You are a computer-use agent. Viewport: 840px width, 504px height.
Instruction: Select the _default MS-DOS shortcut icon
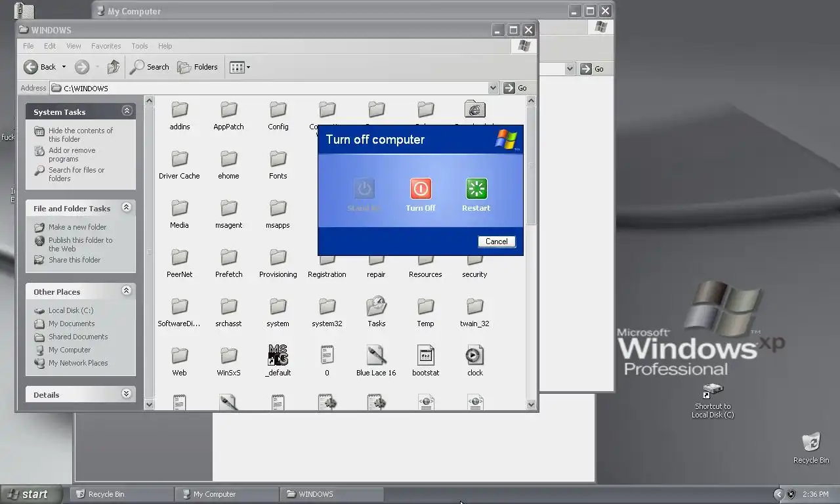(x=278, y=356)
